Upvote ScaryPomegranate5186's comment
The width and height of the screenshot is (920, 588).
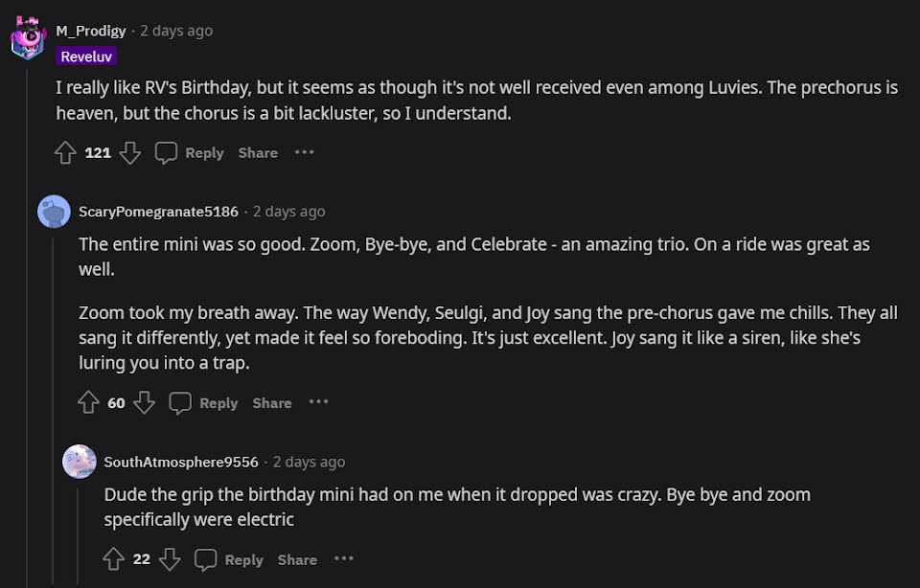89,403
